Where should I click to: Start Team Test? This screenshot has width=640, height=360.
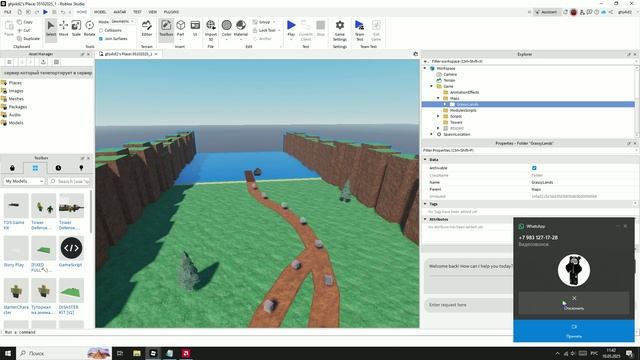[x=359, y=30]
